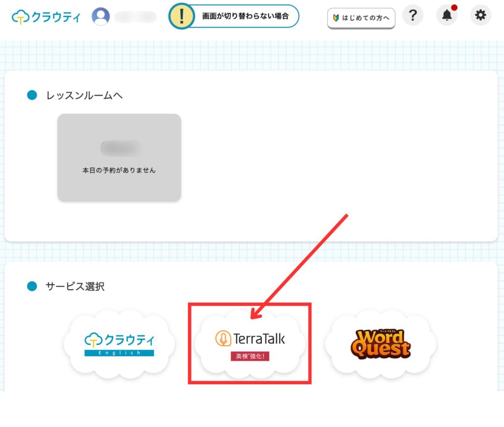This screenshot has width=504, height=427.
Task: Select the TerraTalk service cloud
Action: (x=250, y=343)
